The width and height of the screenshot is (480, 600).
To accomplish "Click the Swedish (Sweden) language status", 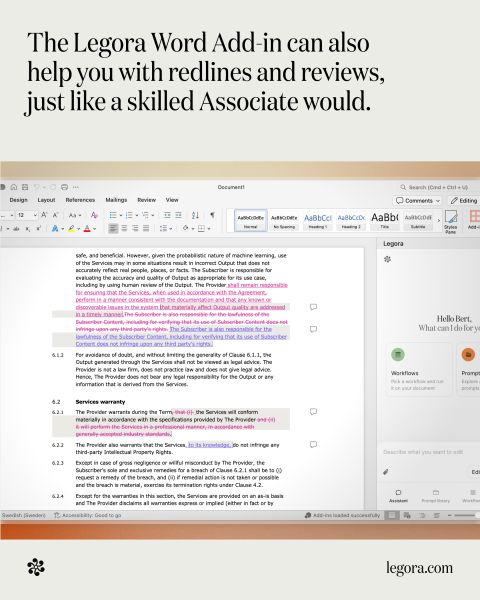I will tap(24, 515).
